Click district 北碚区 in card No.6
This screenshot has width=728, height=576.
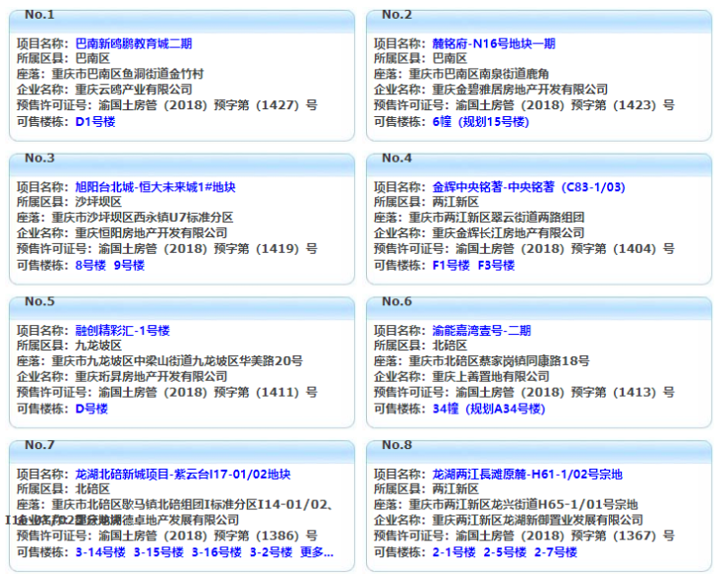pos(450,346)
